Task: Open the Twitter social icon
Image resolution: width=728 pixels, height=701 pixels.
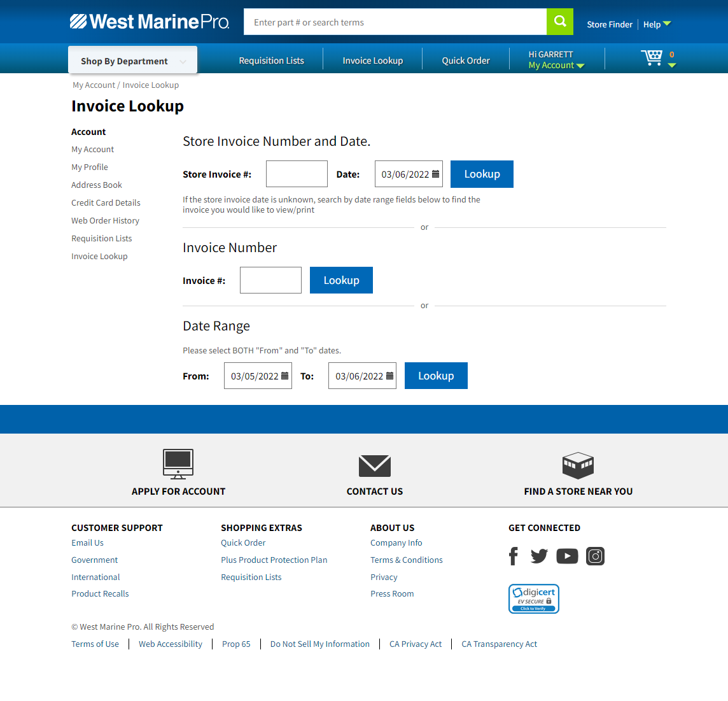Action: 539,556
